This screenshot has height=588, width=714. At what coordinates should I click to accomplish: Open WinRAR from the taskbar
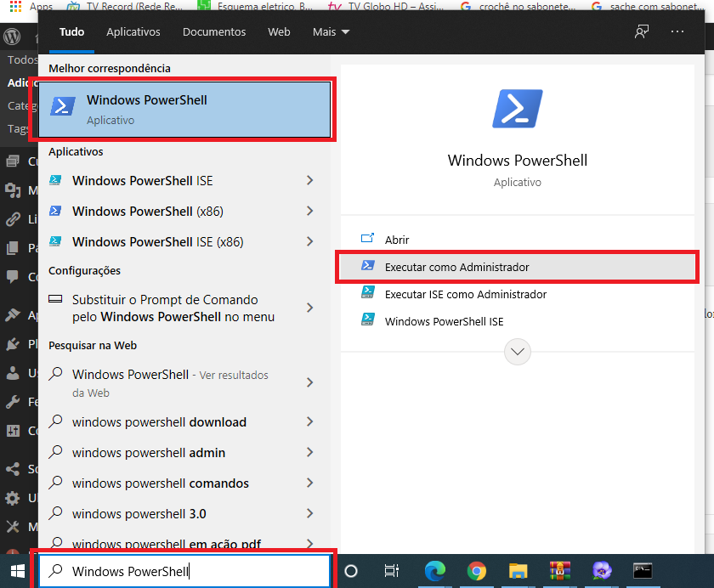[x=559, y=571]
